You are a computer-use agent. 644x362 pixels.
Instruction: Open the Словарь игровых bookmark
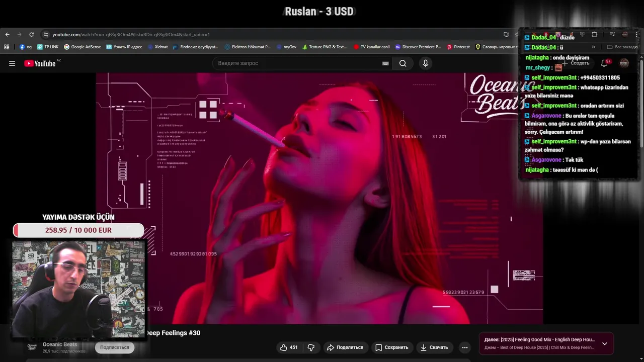click(496, 47)
